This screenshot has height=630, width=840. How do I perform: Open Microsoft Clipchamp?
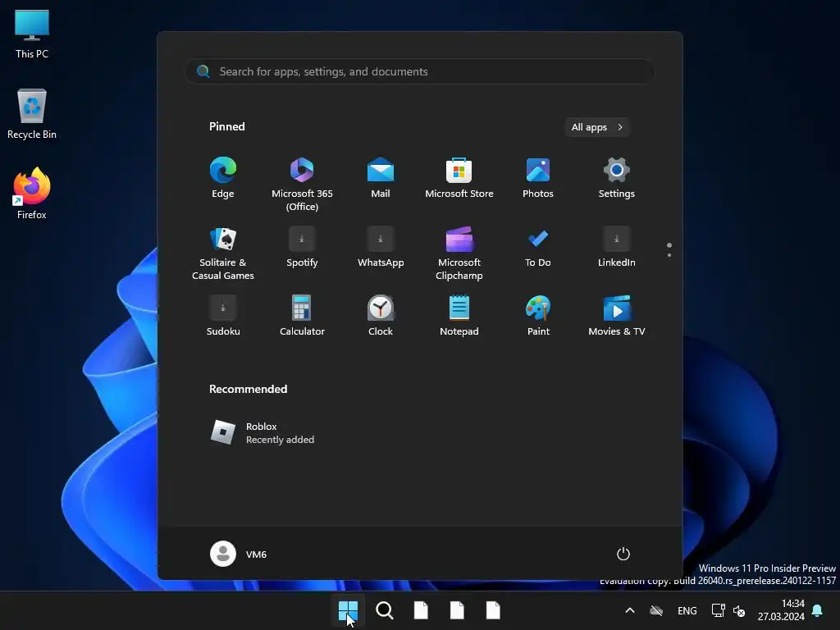(x=459, y=253)
